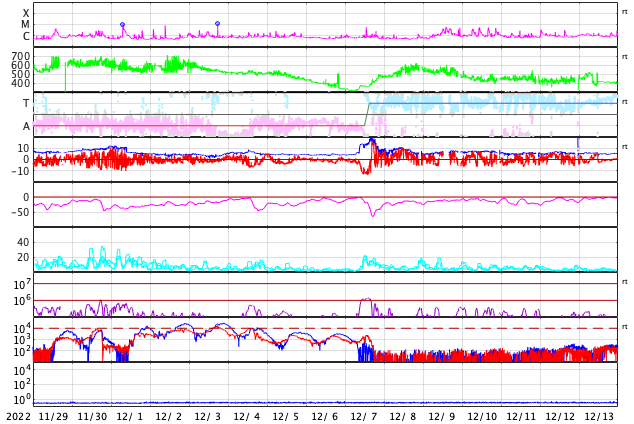Click the flare marker circle near 12/3

tap(218, 23)
